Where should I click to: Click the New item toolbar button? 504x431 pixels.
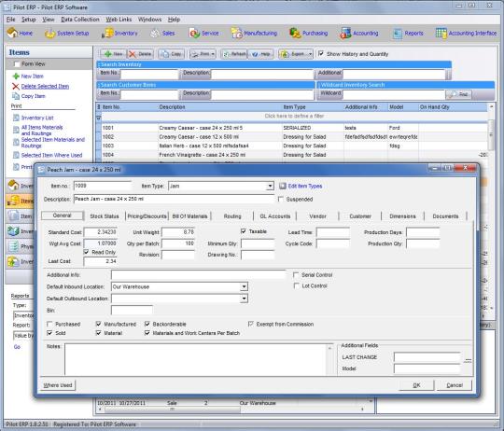(x=113, y=54)
